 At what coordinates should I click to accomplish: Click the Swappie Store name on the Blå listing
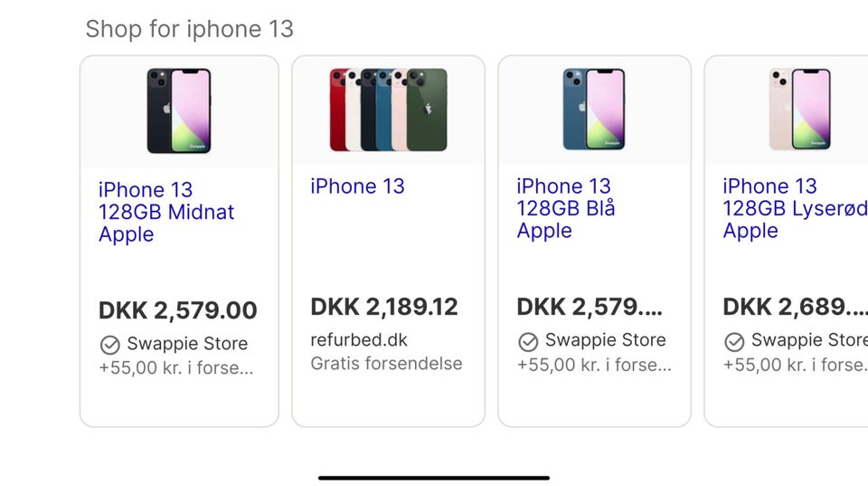pyautogui.click(x=605, y=340)
